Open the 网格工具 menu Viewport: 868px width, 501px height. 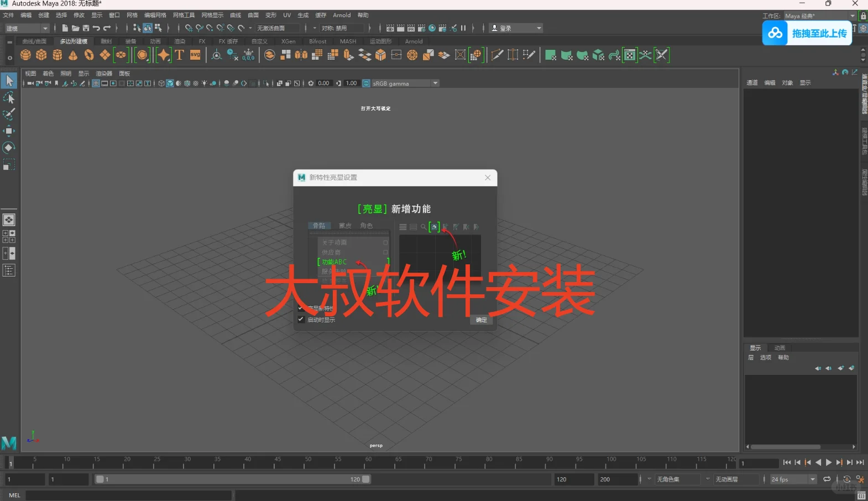(x=184, y=15)
